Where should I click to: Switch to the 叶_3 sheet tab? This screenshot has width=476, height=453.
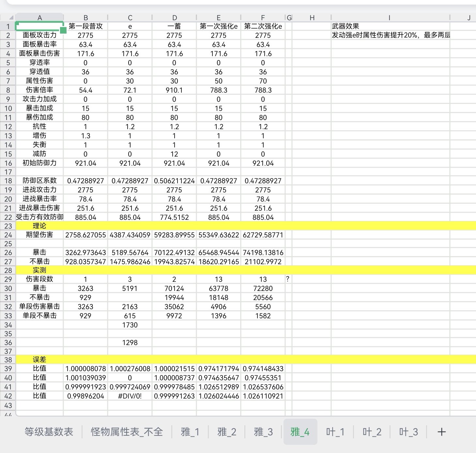pos(408,432)
